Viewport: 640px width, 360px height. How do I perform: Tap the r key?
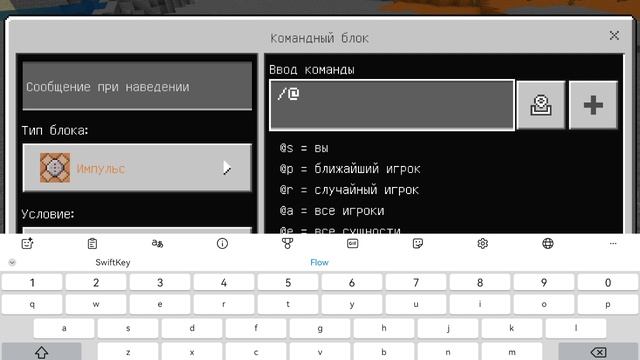point(224,304)
